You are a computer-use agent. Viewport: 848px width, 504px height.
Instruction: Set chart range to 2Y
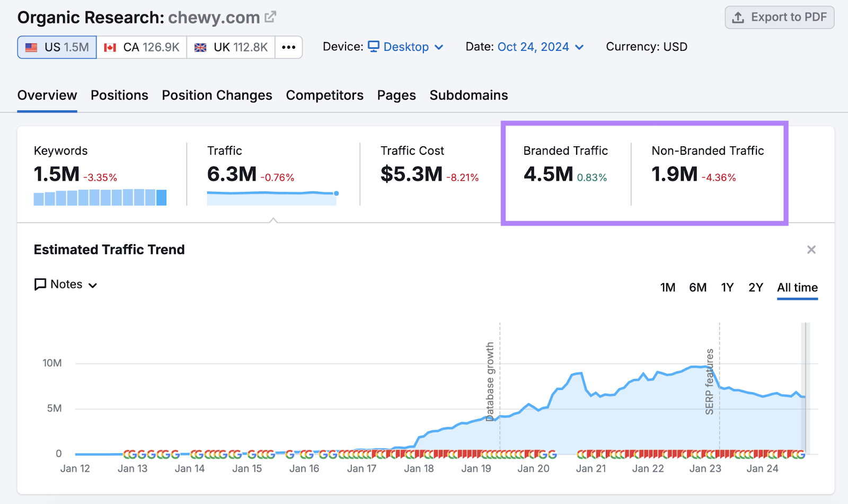click(755, 288)
